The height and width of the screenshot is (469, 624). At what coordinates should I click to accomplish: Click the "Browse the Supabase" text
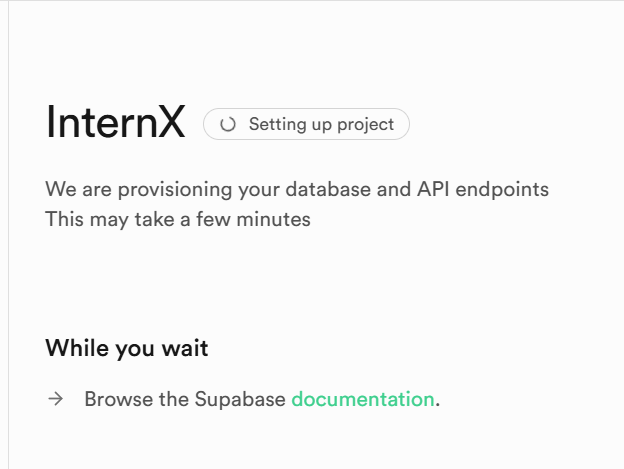[x=186, y=399]
